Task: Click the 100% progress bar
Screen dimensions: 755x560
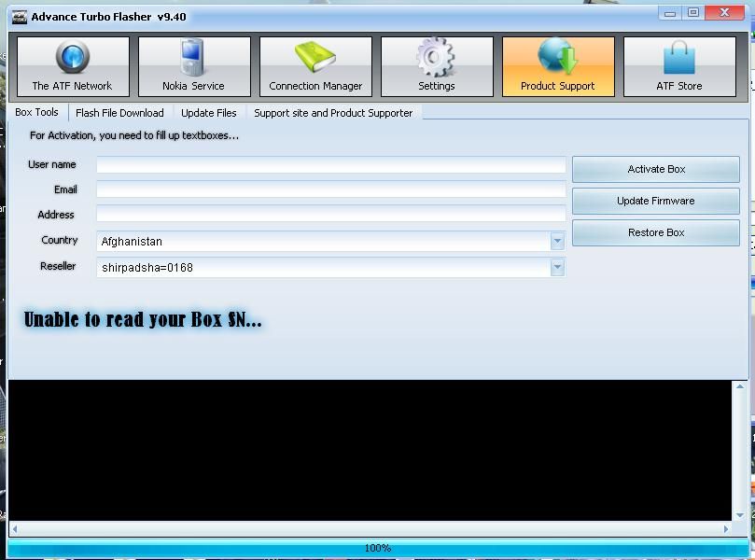Action: [378, 548]
